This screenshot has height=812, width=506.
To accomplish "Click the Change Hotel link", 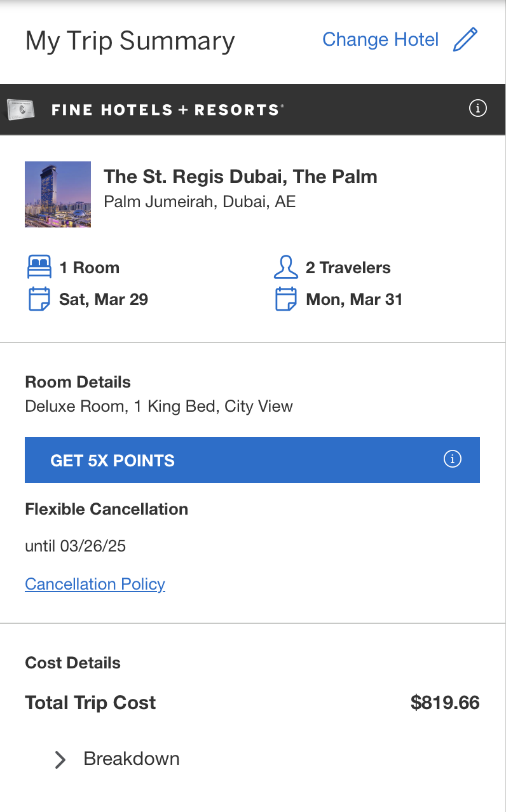I will pyautogui.click(x=381, y=39).
